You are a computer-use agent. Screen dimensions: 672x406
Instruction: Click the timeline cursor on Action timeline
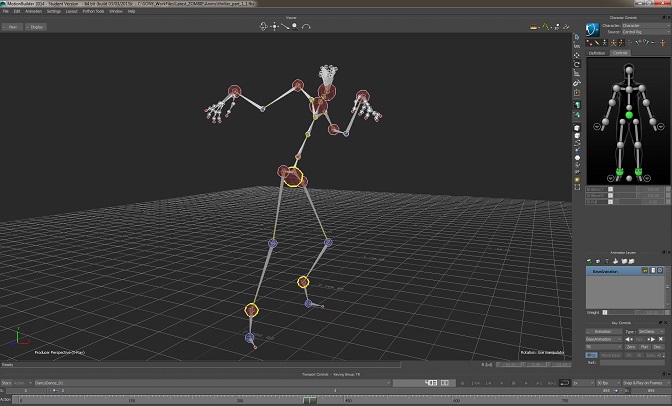(309, 400)
